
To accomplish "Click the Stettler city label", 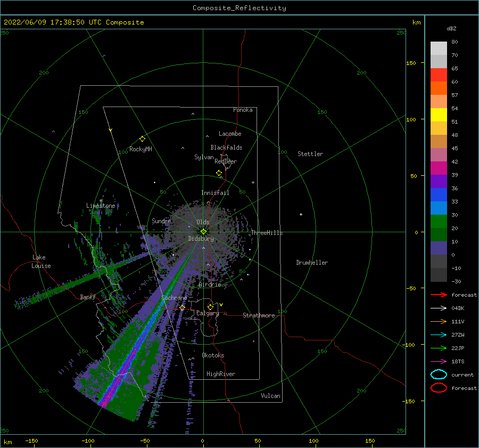I will pos(310,154).
